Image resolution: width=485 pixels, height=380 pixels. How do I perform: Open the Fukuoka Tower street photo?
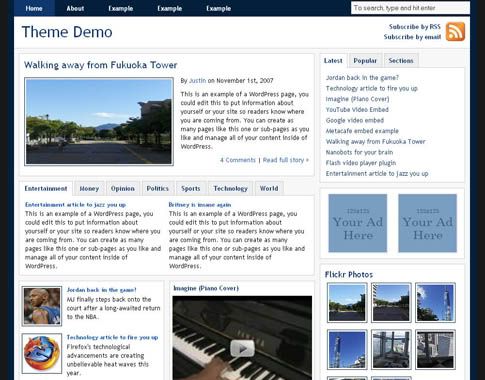99,122
